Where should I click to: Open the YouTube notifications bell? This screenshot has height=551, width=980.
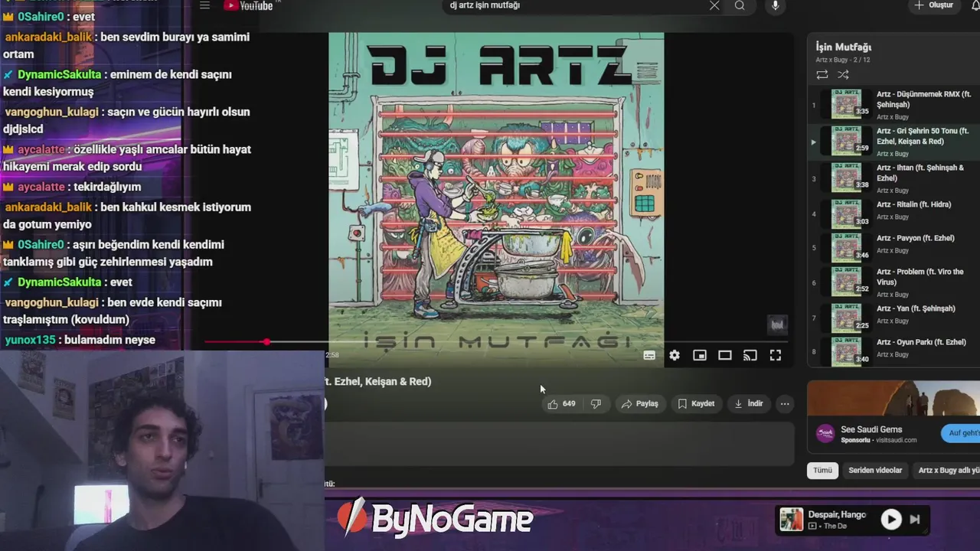coord(975,5)
